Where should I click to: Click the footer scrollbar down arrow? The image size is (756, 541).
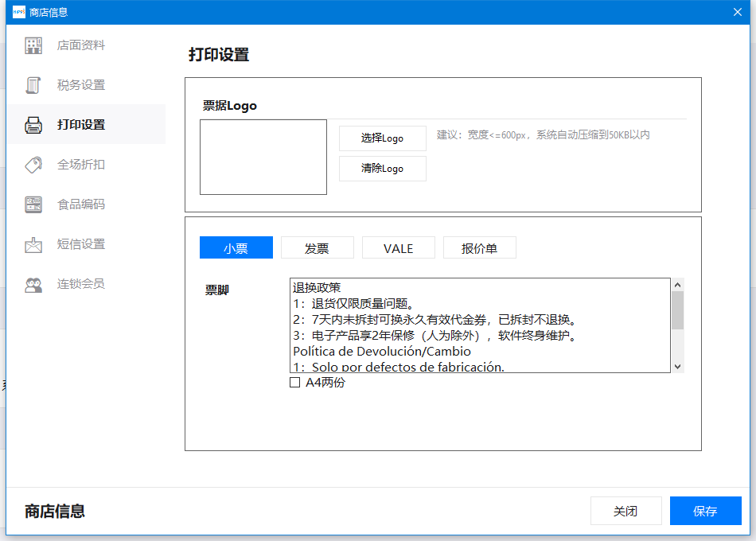pos(677,367)
